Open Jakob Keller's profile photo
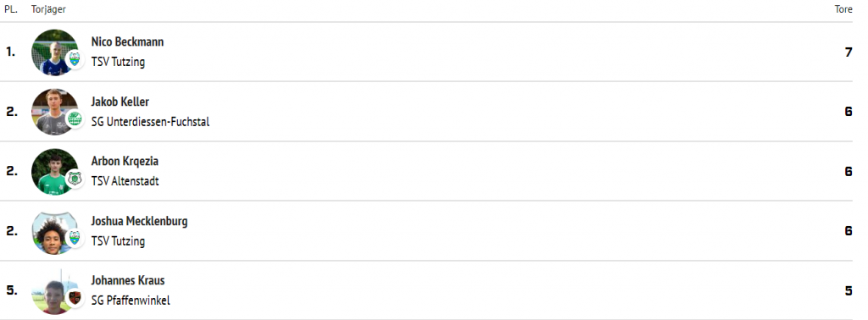Image resolution: width=868 pixels, height=320 pixels. tap(54, 112)
